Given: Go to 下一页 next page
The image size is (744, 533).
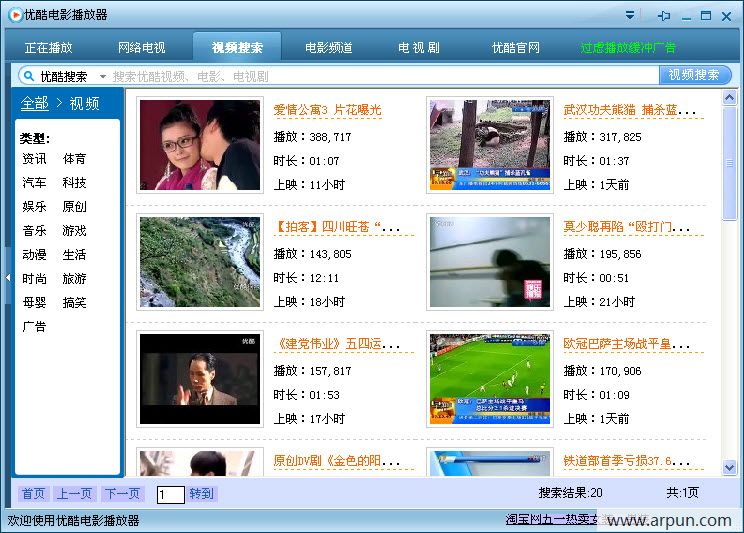Looking at the screenshot, I should (x=122, y=494).
